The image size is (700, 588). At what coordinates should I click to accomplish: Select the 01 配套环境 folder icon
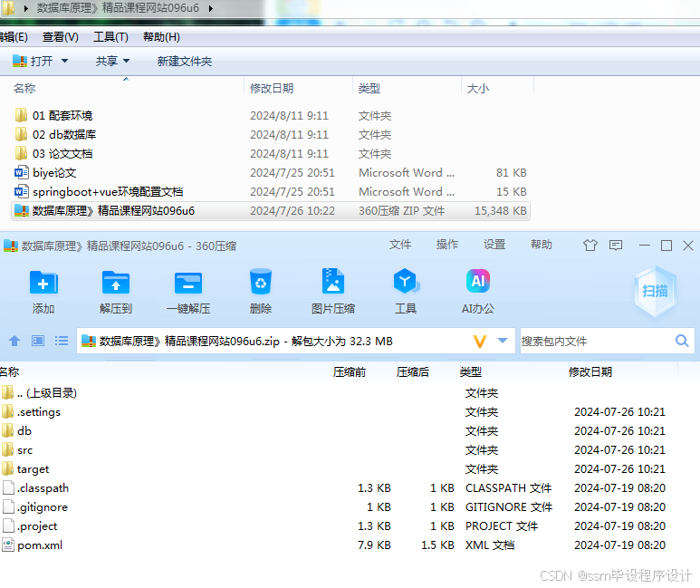pyautogui.click(x=21, y=115)
